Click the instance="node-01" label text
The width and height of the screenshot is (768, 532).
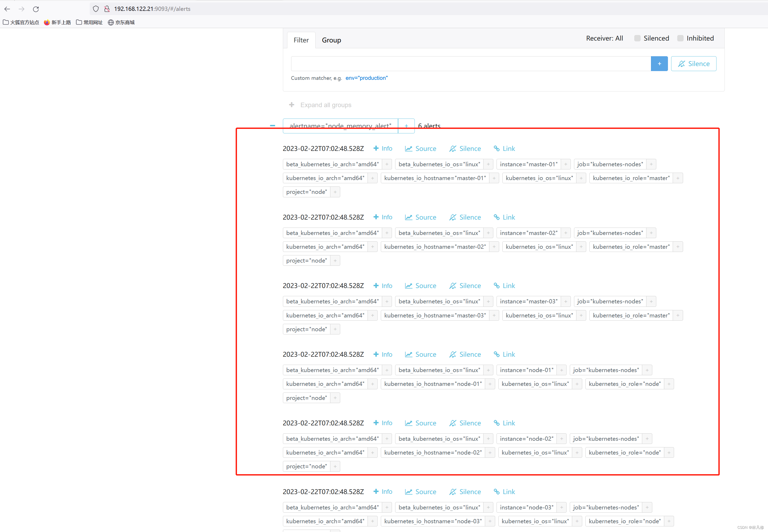tap(527, 370)
